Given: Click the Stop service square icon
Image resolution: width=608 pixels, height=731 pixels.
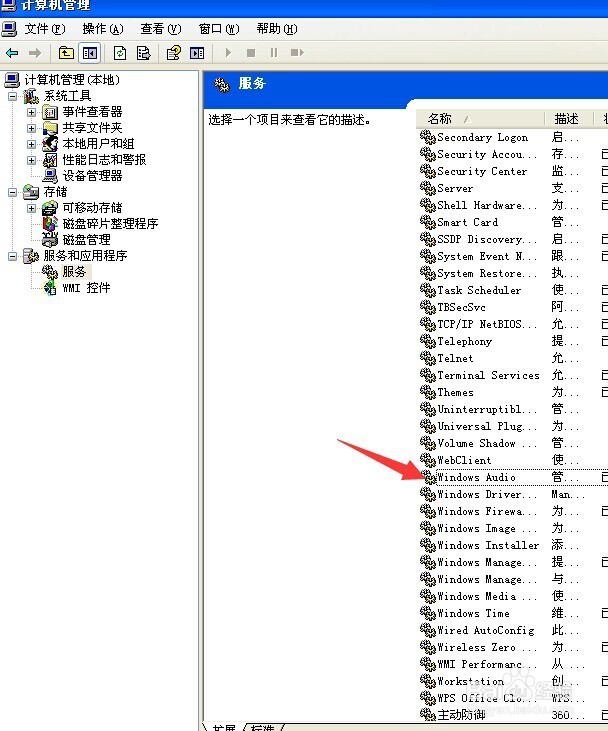Looking at the screenshot, I should tap(251, 53).
